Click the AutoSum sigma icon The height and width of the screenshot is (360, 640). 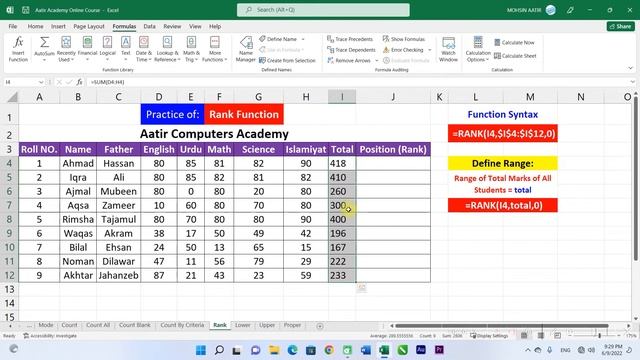coord(44,42)
